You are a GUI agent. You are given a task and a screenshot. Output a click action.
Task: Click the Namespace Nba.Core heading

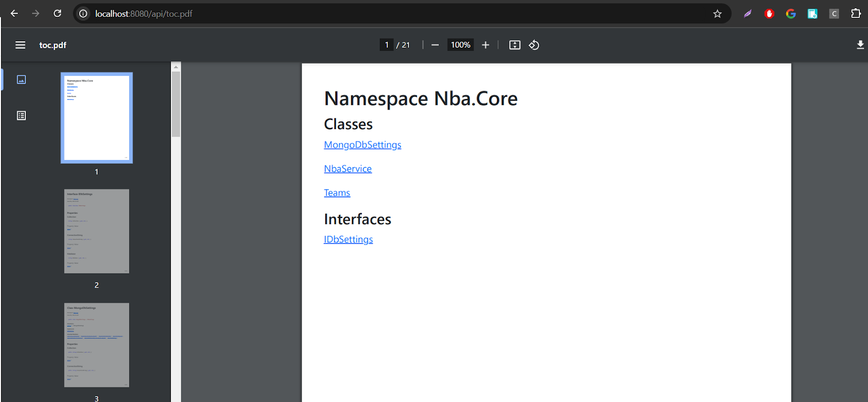[420, 99]
